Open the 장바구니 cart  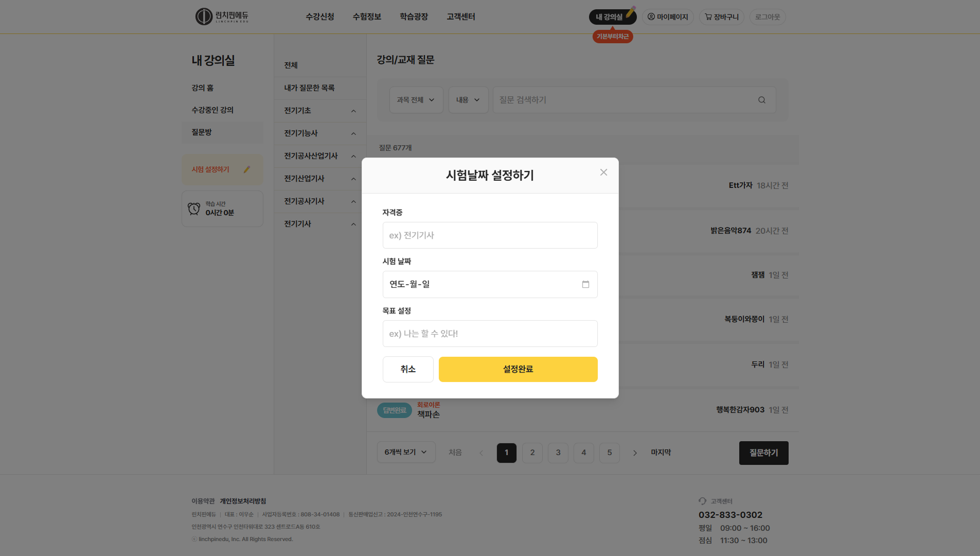coord(721,17)
